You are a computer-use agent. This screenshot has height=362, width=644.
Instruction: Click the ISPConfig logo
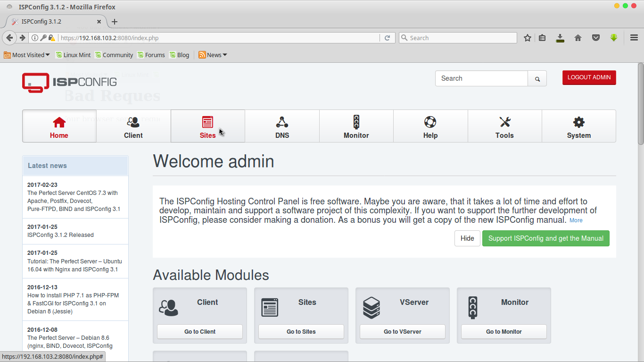[69, 82]
